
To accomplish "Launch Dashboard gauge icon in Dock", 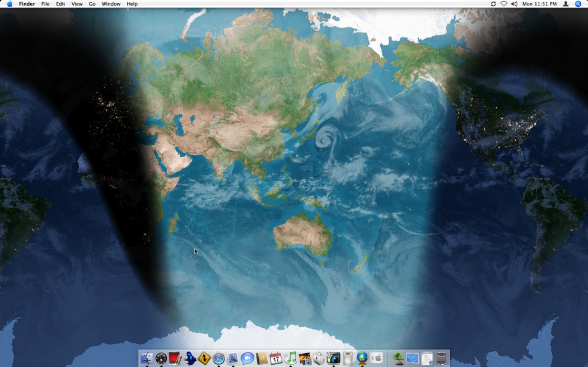I will pos(161,359).
